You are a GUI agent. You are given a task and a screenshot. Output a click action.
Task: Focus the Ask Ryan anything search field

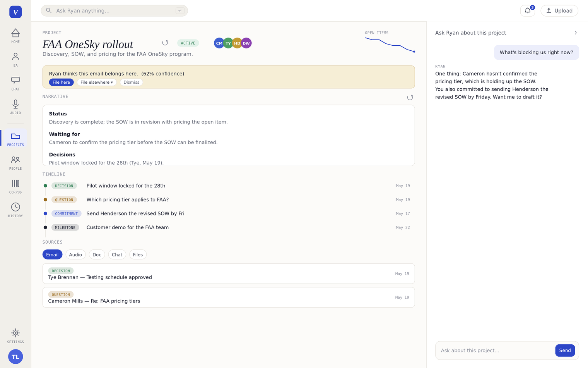point(115,10)
